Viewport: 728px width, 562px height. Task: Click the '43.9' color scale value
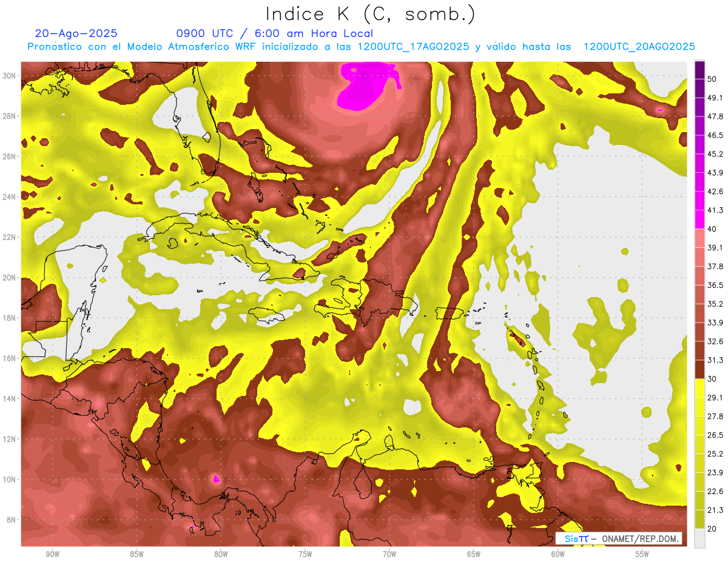click(x=715, y=173)
